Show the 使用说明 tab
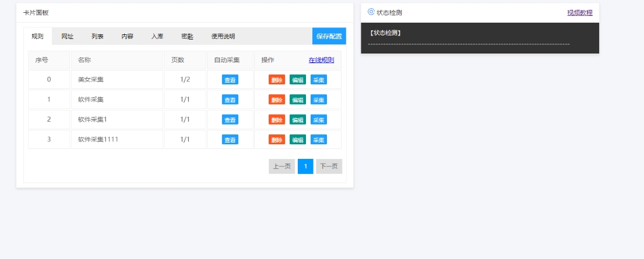Image resolution: width=644 pixels, height=259 pixels. pos(223,36)
